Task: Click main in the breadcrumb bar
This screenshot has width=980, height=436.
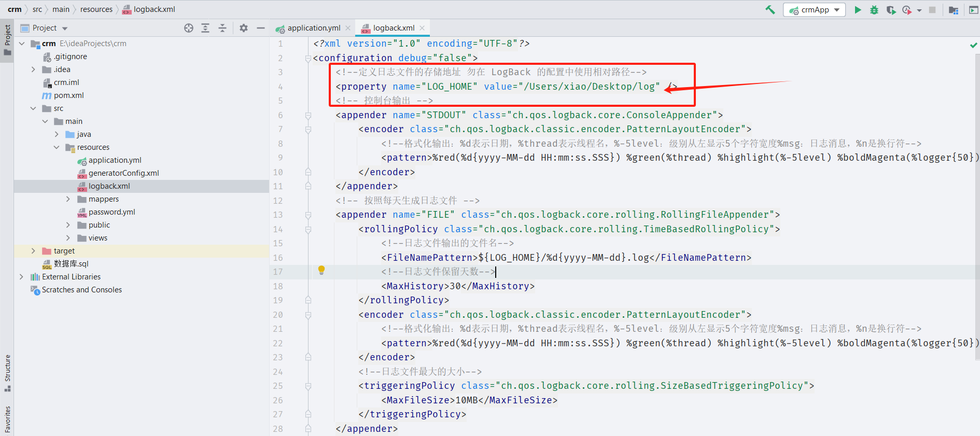Action: pyautogui.click(x=61, y=9)
